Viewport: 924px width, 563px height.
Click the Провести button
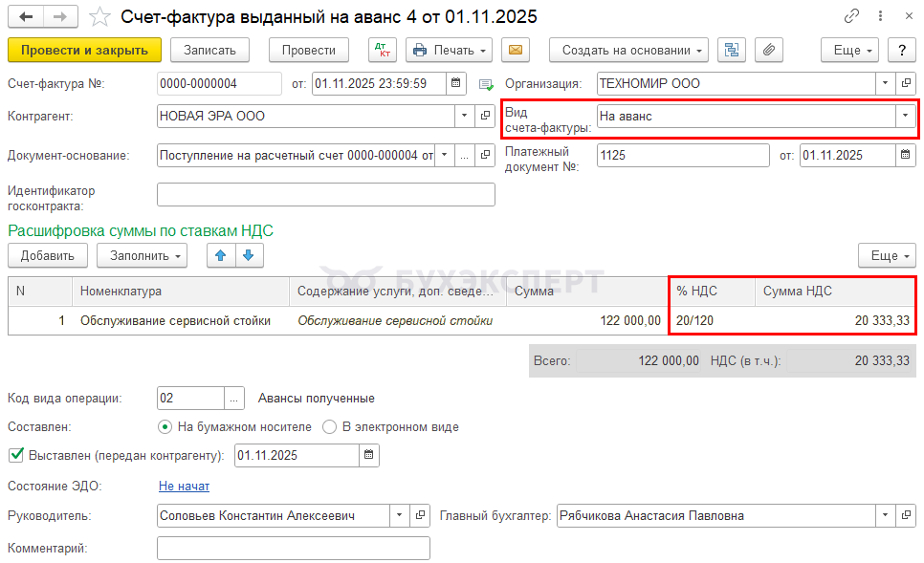tap(309, 50)
